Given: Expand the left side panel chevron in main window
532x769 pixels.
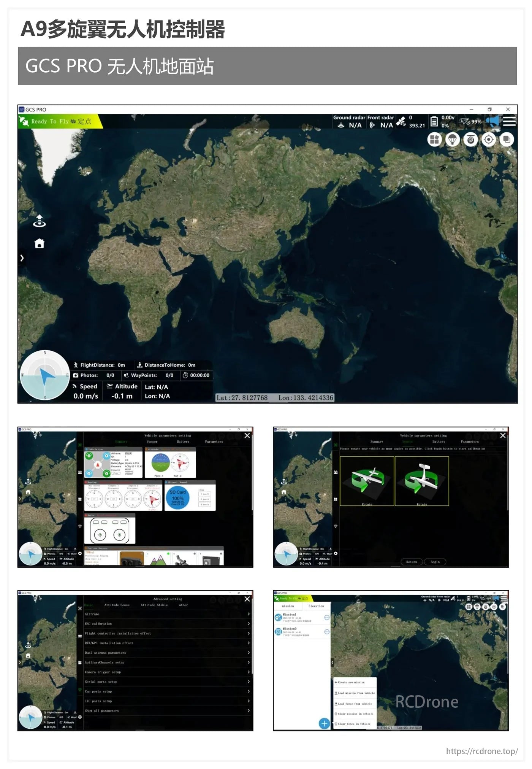Looking at the screenshot, I should tap(22, 258).
